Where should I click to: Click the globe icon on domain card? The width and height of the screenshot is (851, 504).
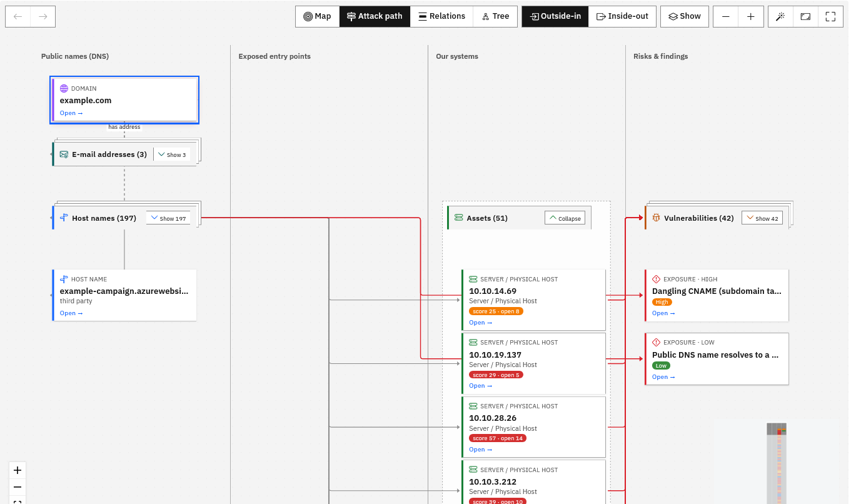64,89
